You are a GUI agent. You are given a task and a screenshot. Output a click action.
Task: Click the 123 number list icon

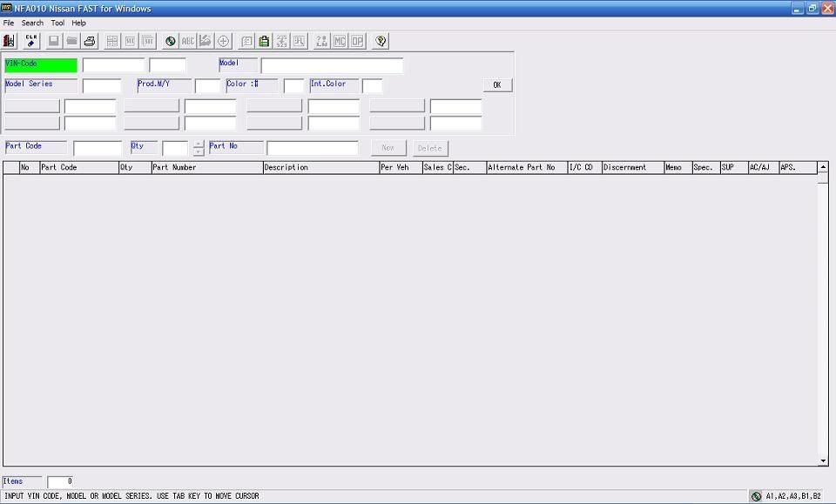[x=281, y=41]
